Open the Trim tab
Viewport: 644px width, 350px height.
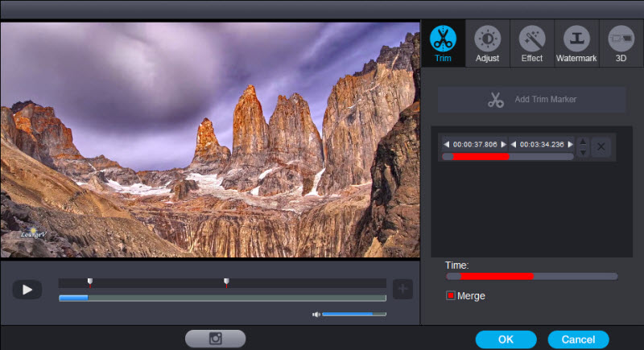point(443,43)
